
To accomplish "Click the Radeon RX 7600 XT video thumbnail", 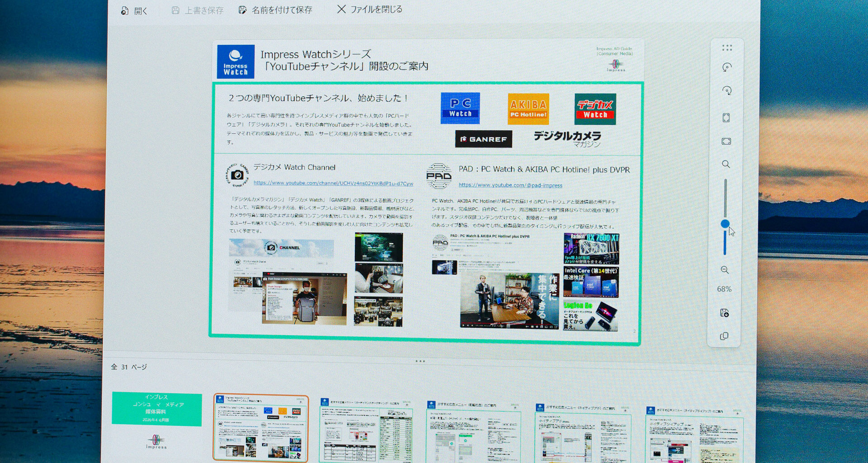I will pyautogui.click(x=591, y=249).
